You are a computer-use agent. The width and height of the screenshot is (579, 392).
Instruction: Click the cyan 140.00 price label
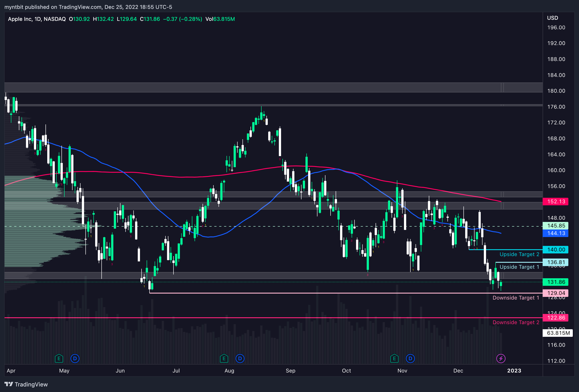pos(555,249)
